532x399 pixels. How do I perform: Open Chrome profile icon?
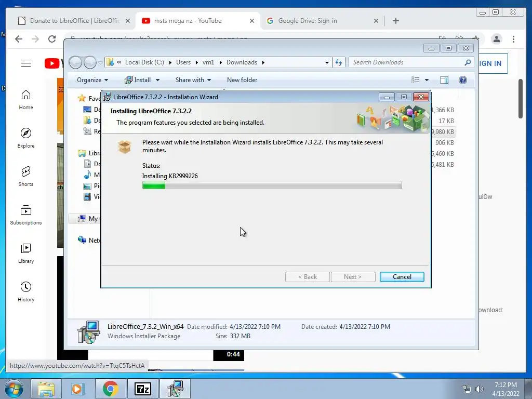[x=496, y=39]
